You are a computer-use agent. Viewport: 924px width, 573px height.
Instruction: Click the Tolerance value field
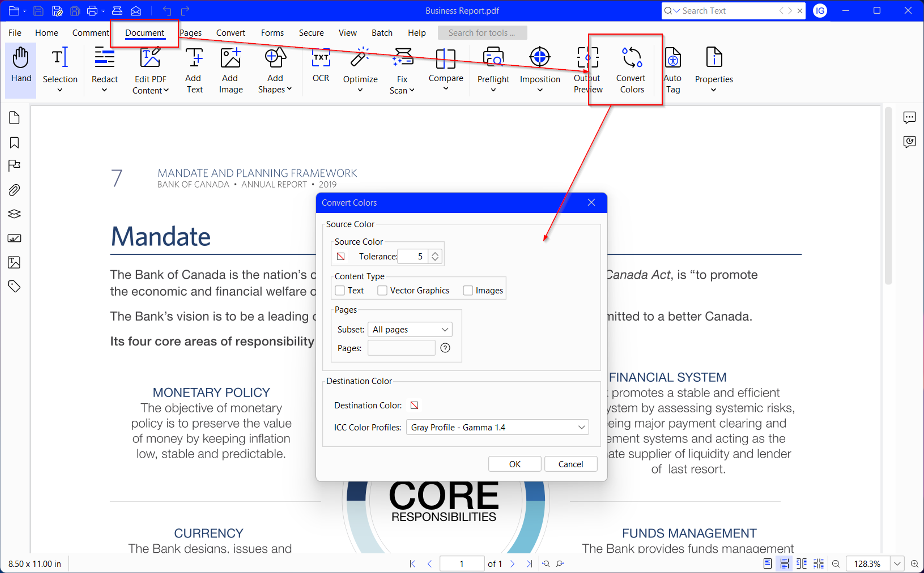(412, 257)
